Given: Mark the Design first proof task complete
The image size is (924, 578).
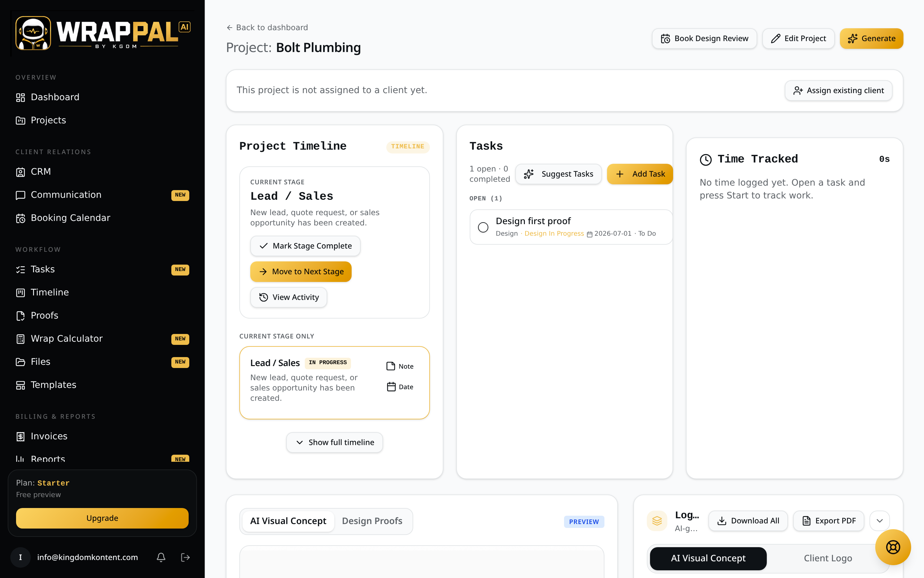Looking at the screenshot, I should (x=483, y=227).
